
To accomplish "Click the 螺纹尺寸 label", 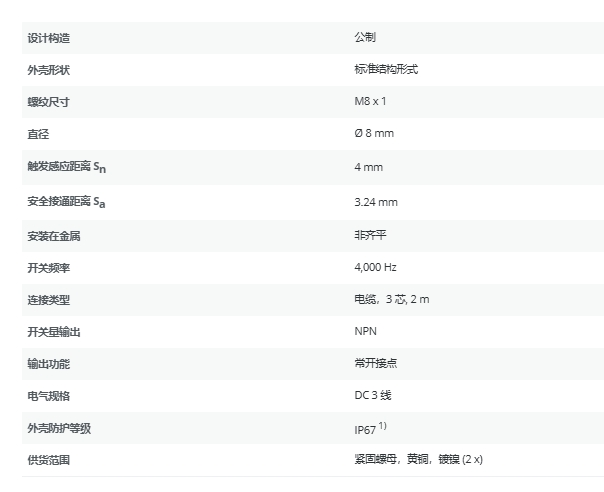I will coord(48,102).
